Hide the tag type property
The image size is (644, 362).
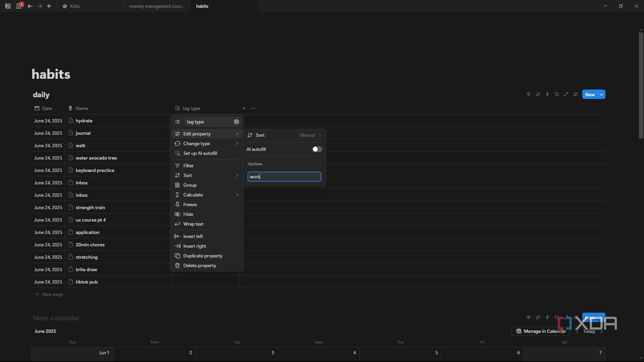pyautogui.click(x=207, y=214)
